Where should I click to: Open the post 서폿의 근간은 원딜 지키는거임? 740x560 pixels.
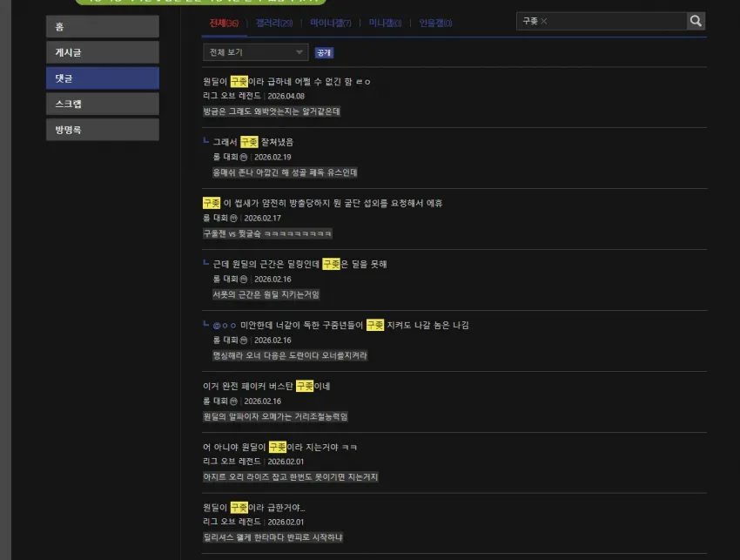pos(266,294)
